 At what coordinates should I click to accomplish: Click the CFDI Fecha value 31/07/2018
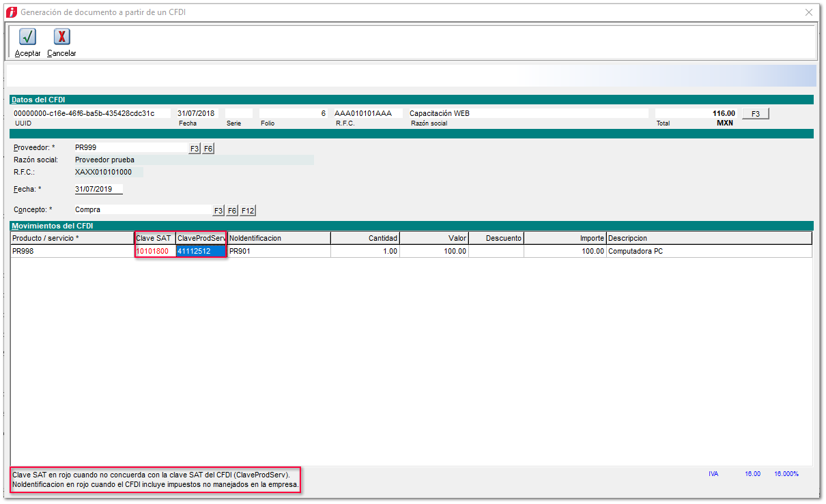pyautogui.click(x=199, y=113)
